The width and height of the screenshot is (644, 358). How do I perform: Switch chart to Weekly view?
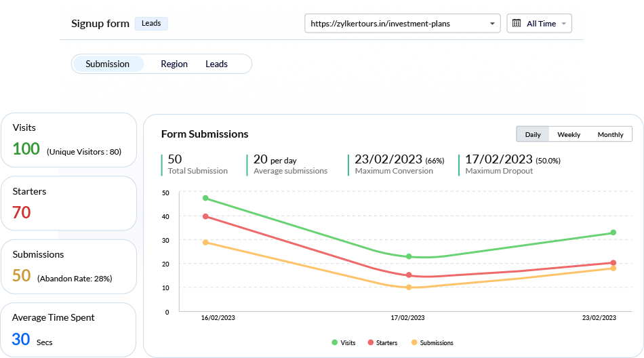tap(569, 134)
